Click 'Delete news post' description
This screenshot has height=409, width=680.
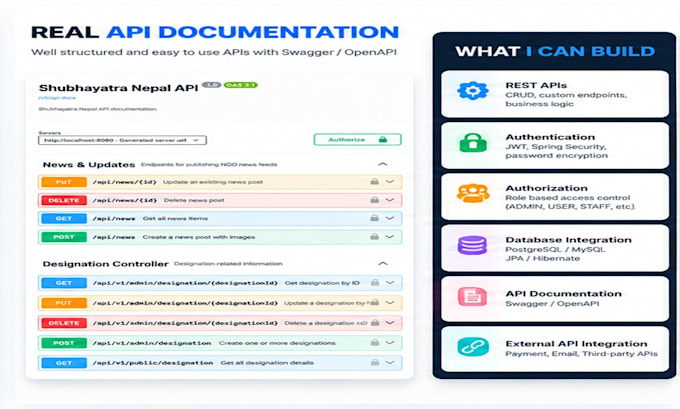194,200
